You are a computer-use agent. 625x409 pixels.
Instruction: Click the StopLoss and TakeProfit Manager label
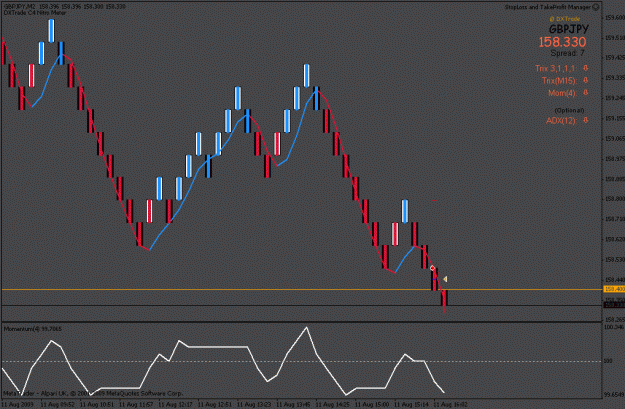(x=548, y=7)
